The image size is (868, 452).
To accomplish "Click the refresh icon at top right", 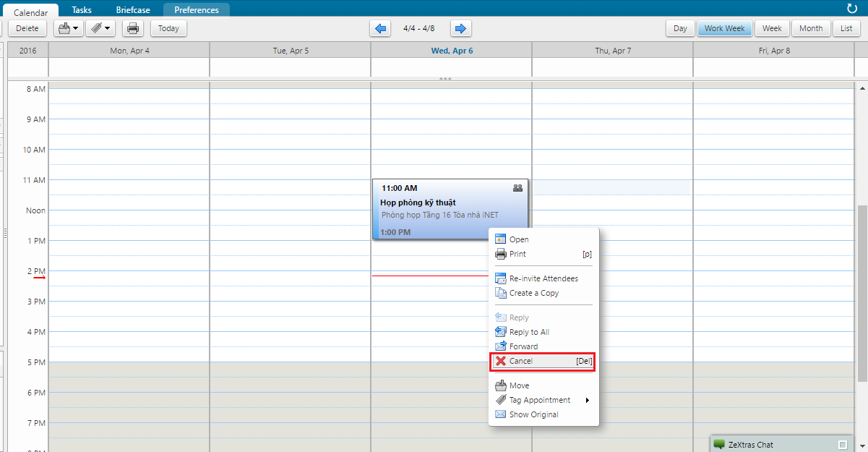I will click(852, 9).
